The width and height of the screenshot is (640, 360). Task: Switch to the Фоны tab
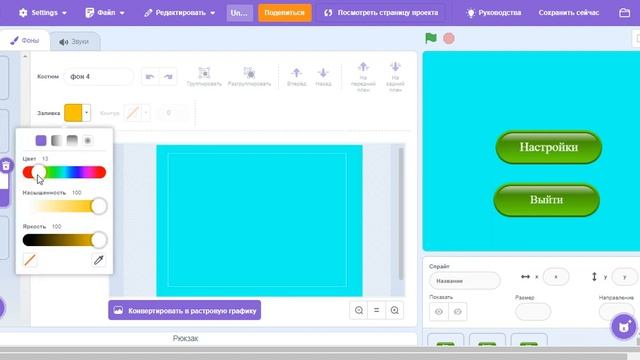pyautogui.click(x=25, y=40)
